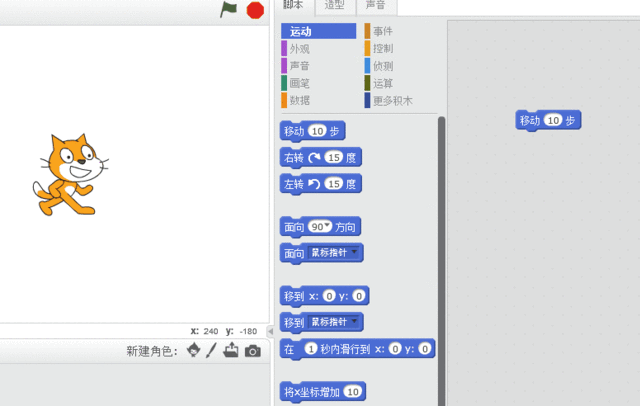Switch to the 造型 tab
The height and width of the screenshot is (406, 640).
335,6
